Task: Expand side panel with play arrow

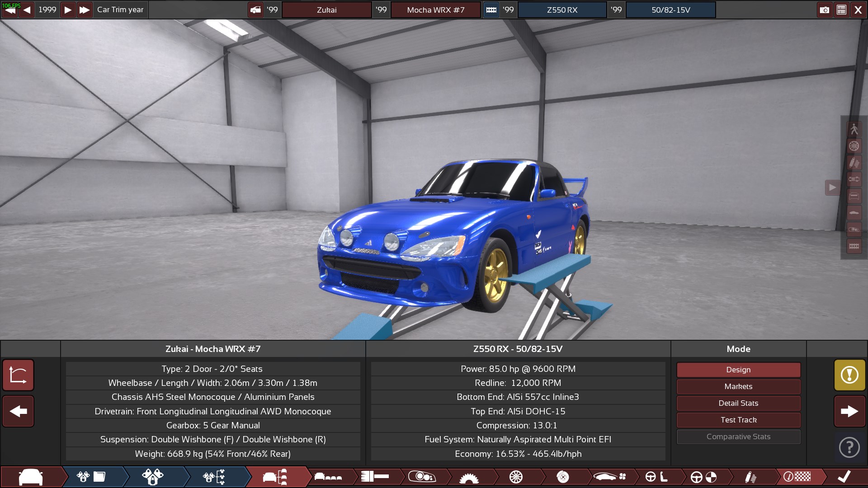Action: 832,188
